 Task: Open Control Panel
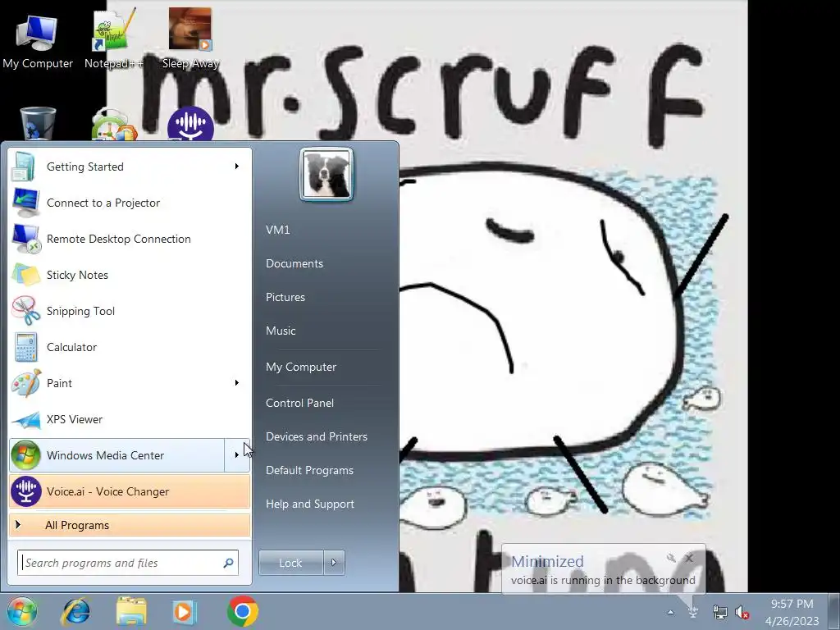click(x=299, y=403)
